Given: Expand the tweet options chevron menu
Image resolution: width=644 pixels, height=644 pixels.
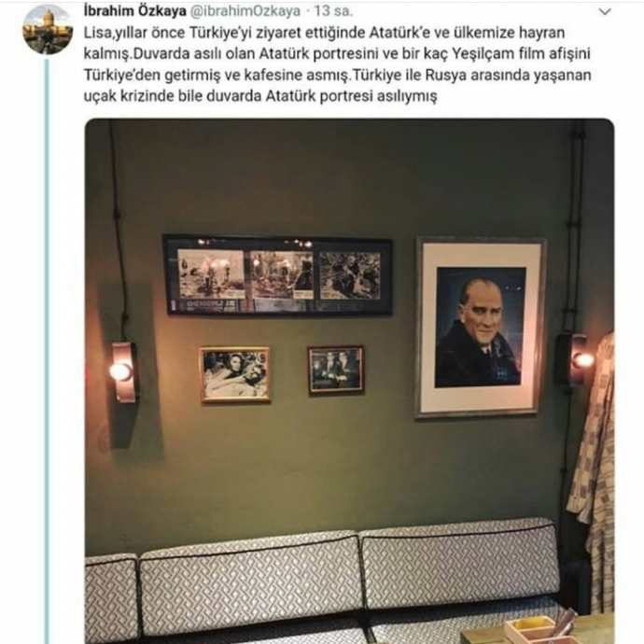Looking at the screenshot, I should point(605,12).
